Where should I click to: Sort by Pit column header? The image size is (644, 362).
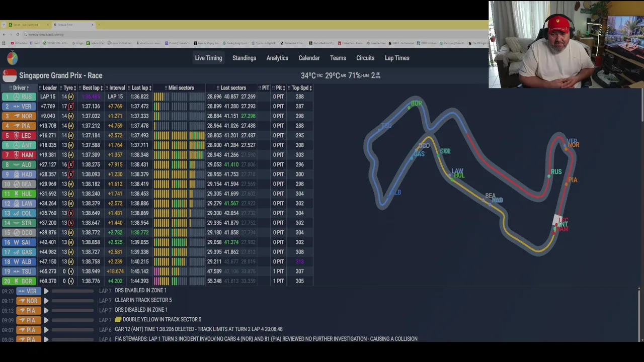pyautogui.click(x=279, y=88)
